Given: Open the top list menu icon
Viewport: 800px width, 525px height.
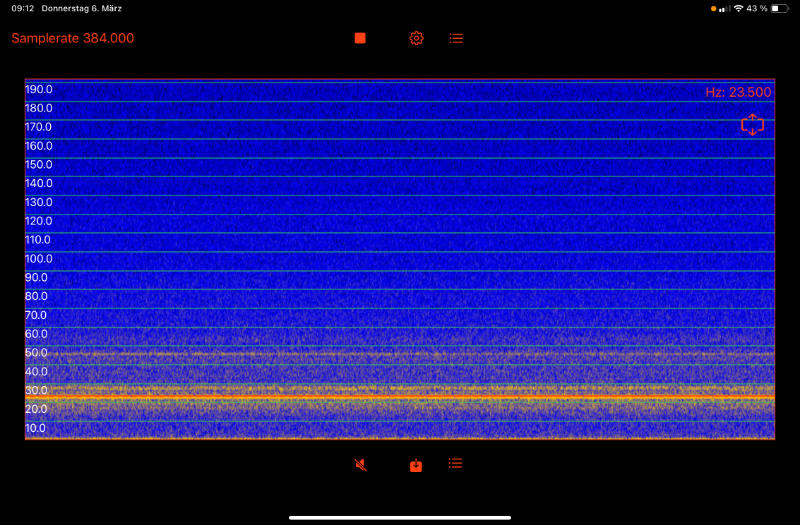Looking at the screenshot, I should 456,38.
